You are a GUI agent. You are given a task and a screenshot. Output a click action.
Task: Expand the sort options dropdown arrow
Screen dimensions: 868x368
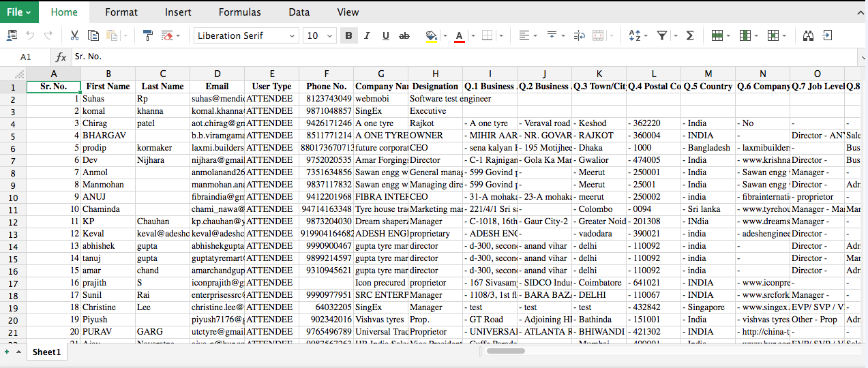pyautogui.click(x=646, y=35)
